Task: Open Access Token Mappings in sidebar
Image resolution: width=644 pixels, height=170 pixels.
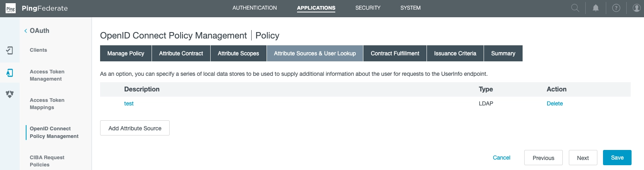Action: coord(47,104)
